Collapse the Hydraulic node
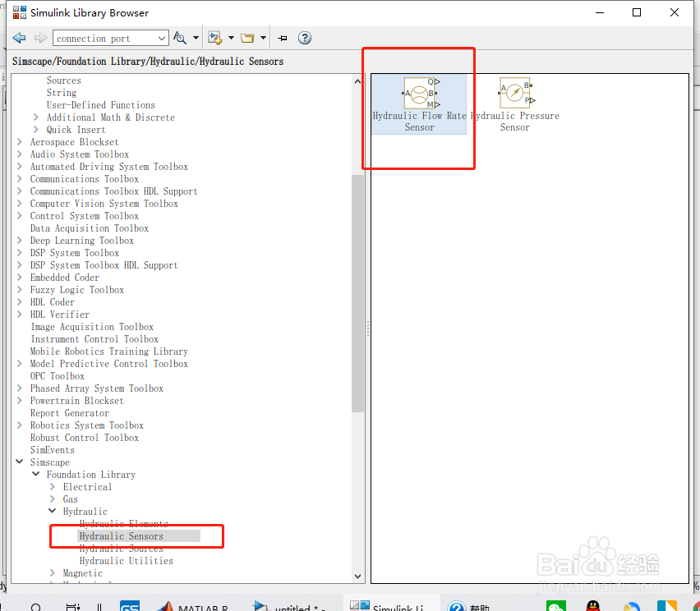Viewport: 700px width, 611px height. pos(53,511)
